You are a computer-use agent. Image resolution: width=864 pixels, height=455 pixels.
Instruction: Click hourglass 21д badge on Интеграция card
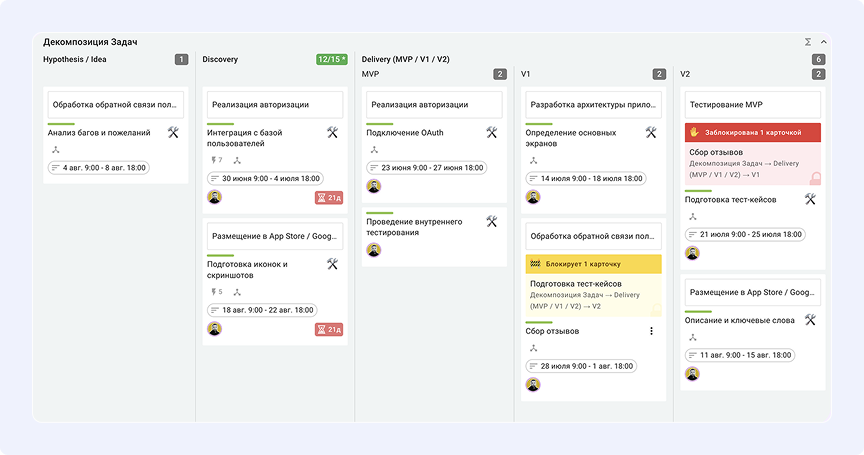pyautogui.click(x=329, y=198)
